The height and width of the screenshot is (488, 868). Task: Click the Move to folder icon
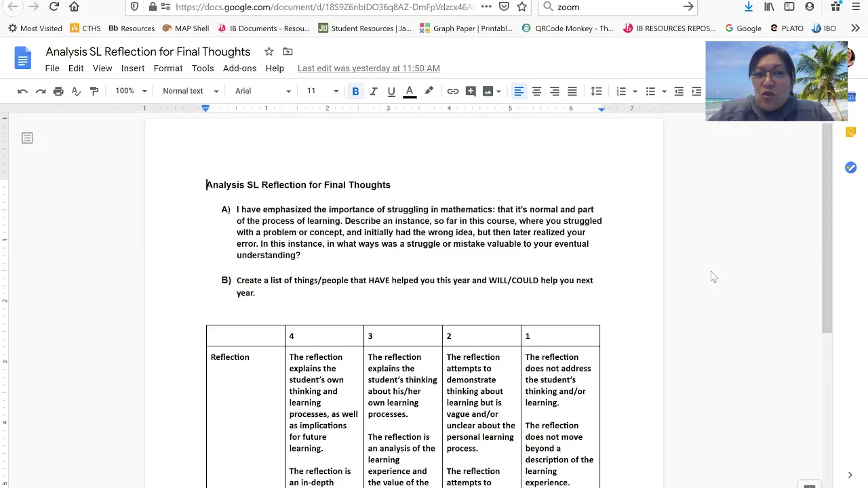point(288,52)
